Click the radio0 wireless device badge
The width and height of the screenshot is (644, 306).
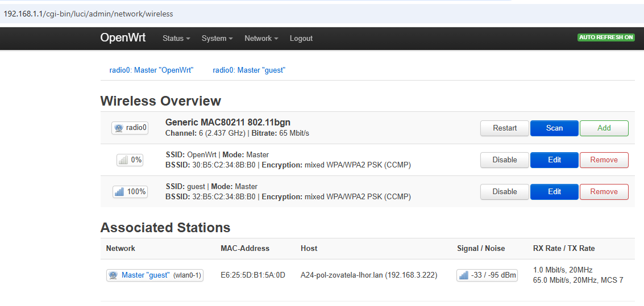pyautogui.click(x=130, y=128)
